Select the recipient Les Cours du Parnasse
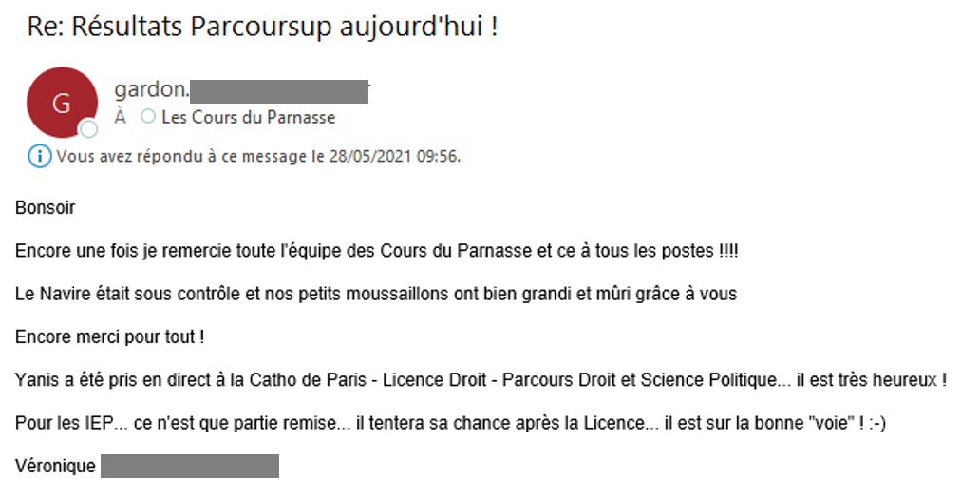 pyautogui.click(x=248, y=117)
